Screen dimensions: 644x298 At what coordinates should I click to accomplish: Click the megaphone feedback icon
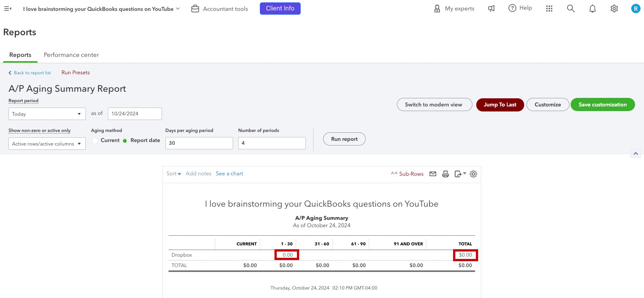point(491,9)
